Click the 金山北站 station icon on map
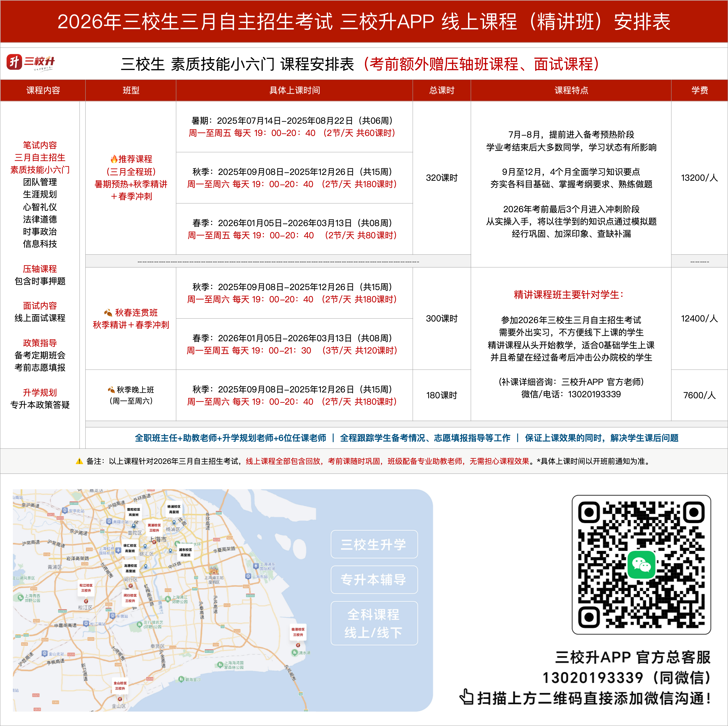The image size is (728, 726). (44, 654)
